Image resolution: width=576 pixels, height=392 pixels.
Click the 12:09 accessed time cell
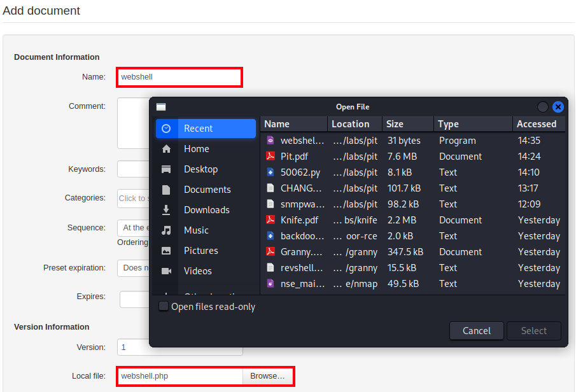click(x=529, y=204)
